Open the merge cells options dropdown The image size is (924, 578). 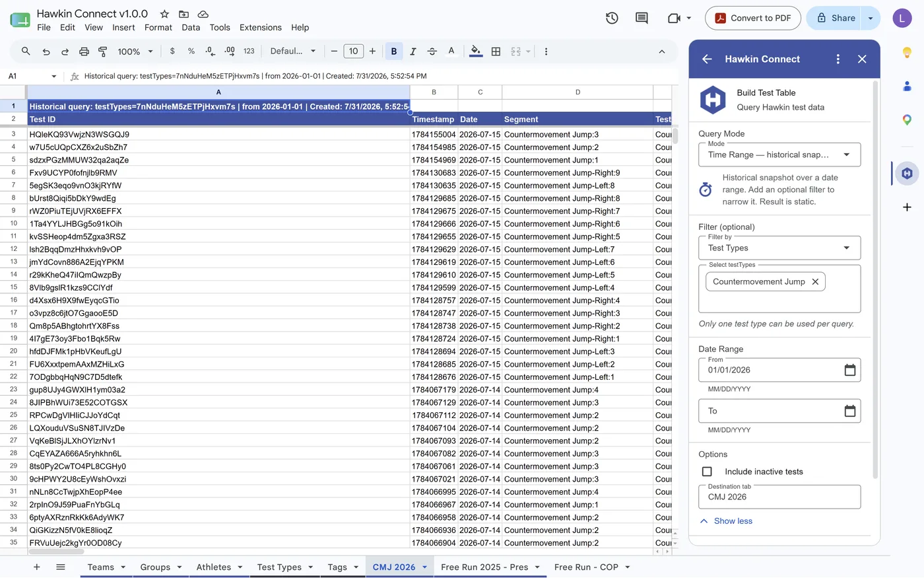point(528,52)
